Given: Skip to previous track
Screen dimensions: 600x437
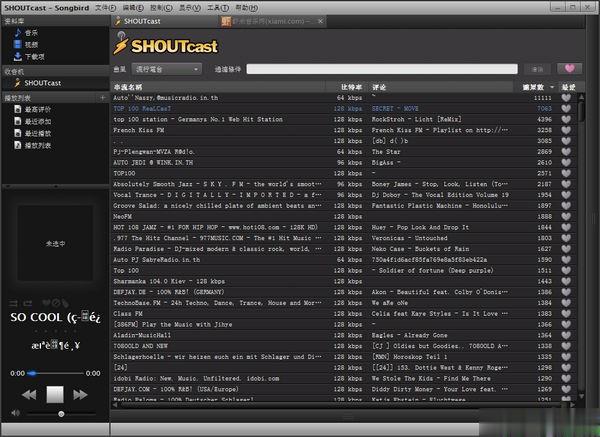Looking at the screenshot, I should [x=29, y=395].
